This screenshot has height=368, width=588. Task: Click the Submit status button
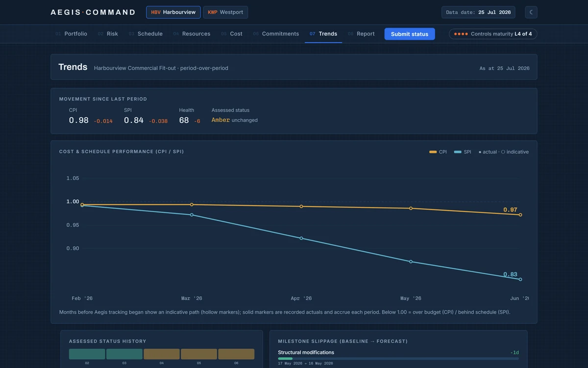[410, 34]
